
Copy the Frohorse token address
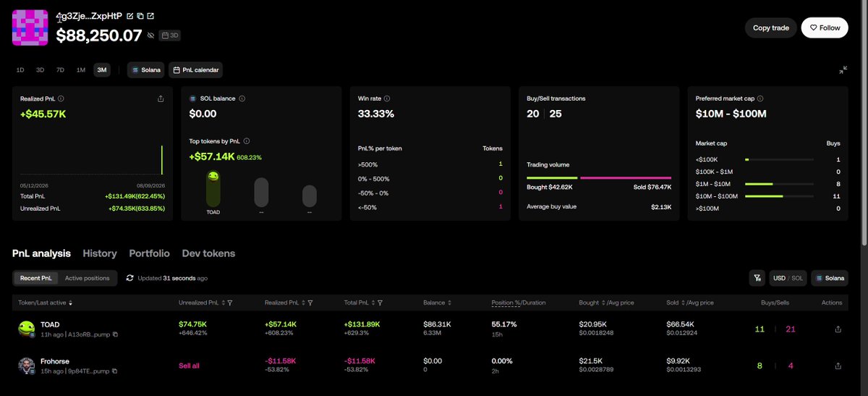tap(115, 371)
